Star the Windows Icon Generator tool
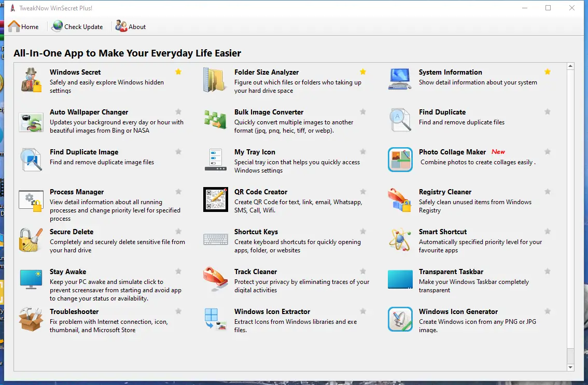 pos(548,311)
